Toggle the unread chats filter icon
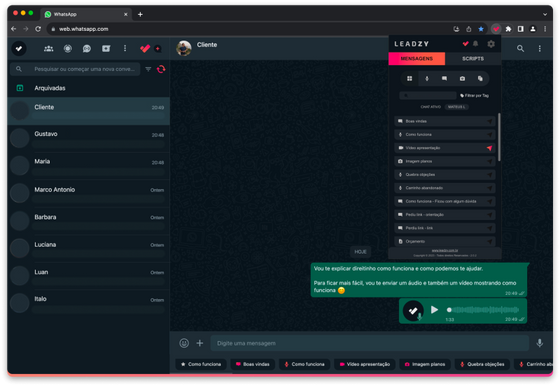The width and height of the screenshot is (560, 386). (x=148, y=69)
